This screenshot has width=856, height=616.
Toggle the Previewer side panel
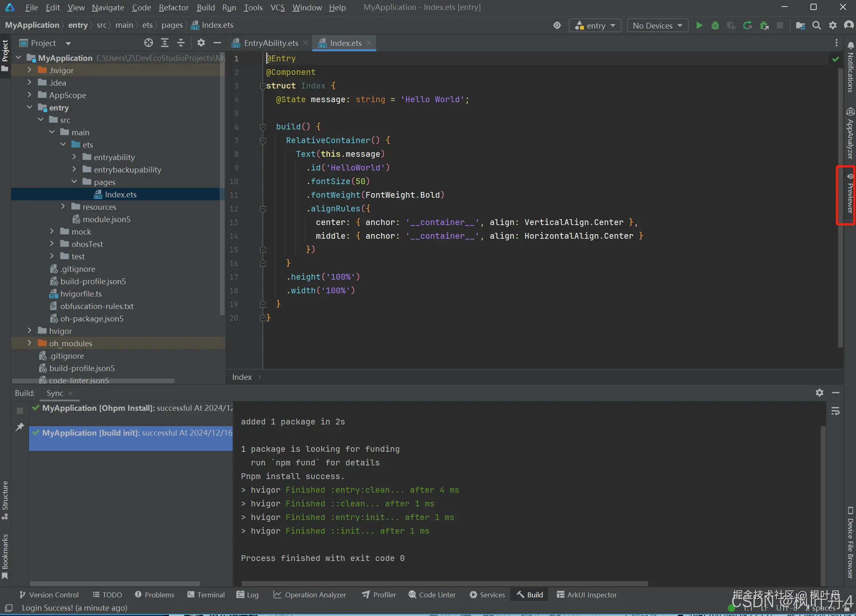[x=850, y=195]
